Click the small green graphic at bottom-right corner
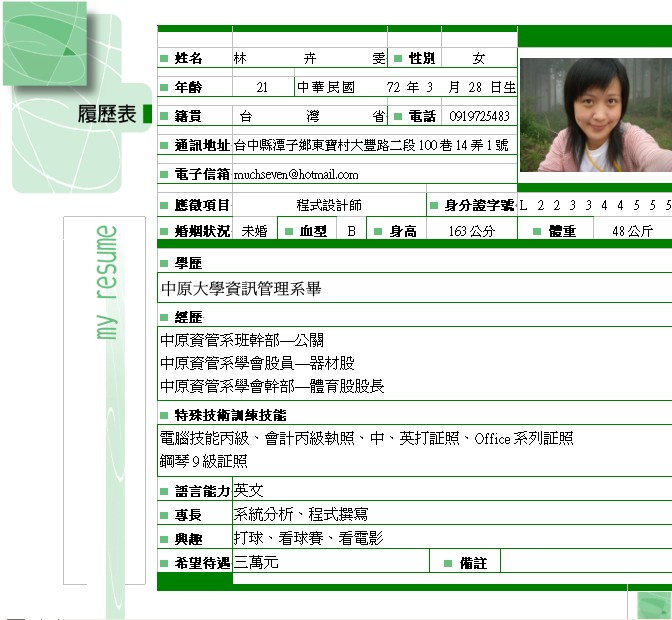Viewport: 672px width, 620px height. coord(650,603)
